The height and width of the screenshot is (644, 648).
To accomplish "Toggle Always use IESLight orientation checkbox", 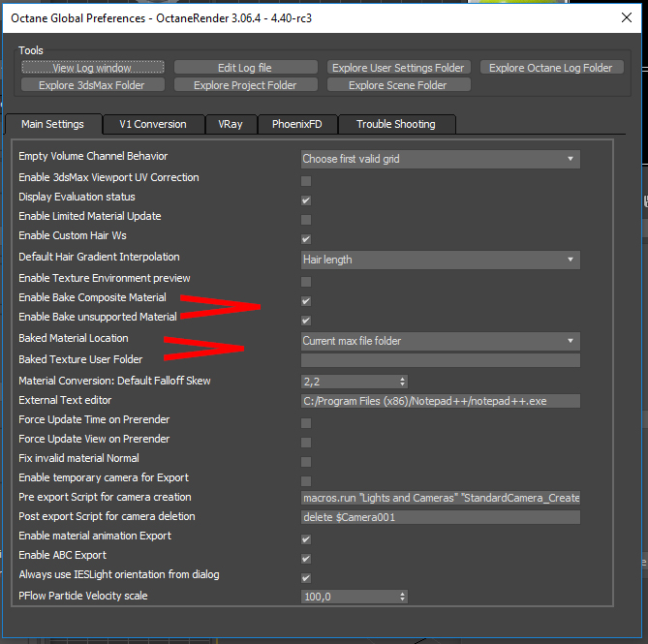I will pos(306,578).
